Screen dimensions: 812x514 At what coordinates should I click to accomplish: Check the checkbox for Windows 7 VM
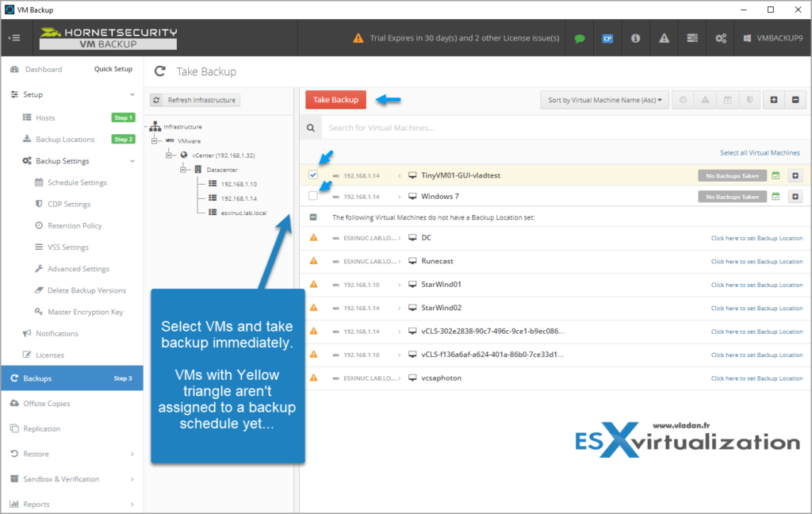tap(312, 196)
